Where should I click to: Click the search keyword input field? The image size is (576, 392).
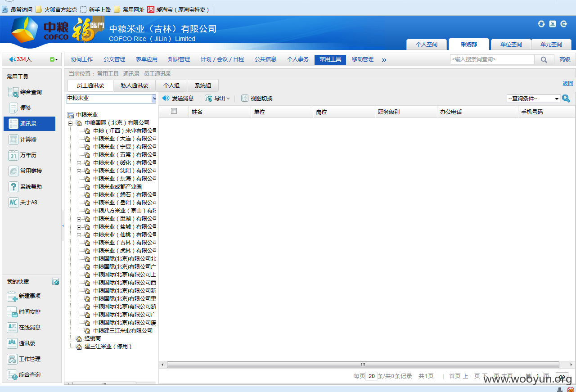(492, 59)
